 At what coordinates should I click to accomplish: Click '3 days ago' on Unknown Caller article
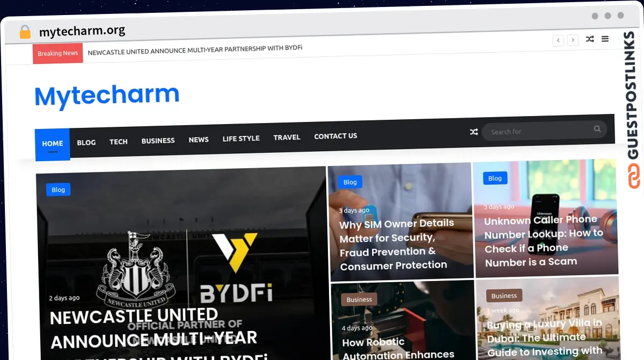pos(499,206)
